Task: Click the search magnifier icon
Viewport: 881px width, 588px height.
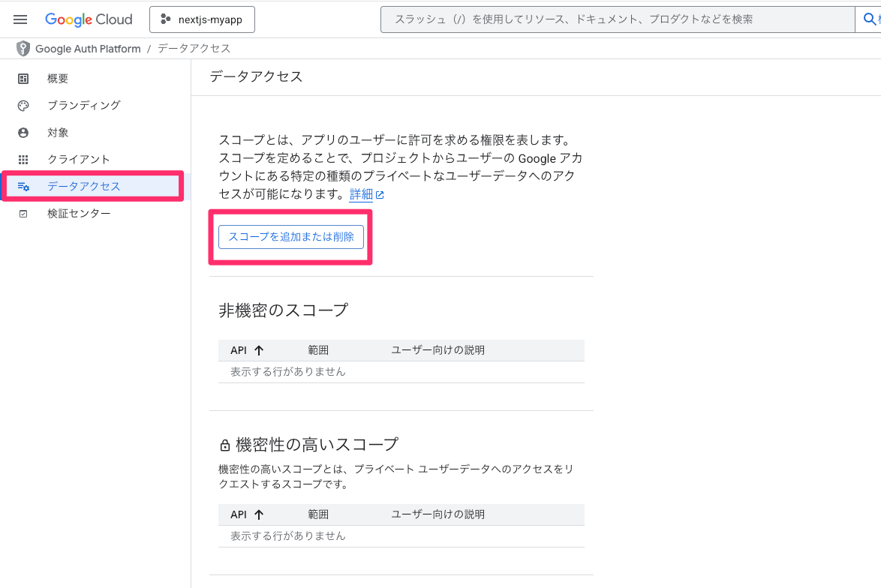Action: tap(870, 19)
